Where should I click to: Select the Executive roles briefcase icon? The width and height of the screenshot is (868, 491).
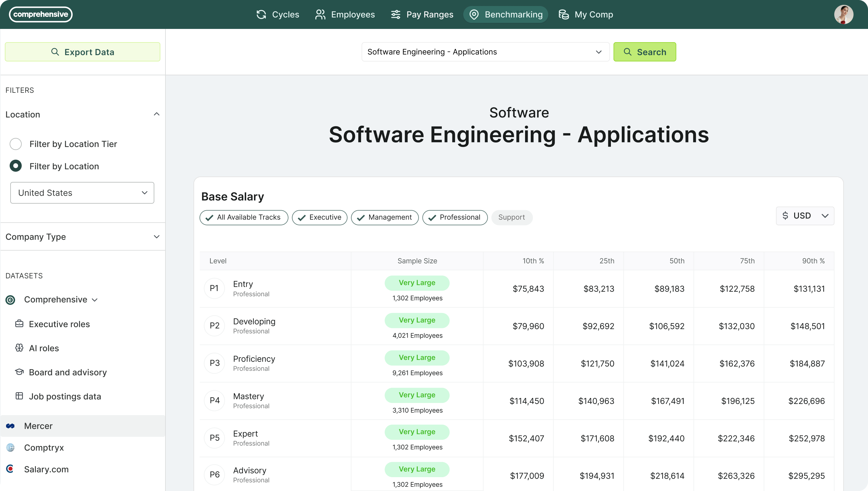pyautogui.click(x=20, y=324)
